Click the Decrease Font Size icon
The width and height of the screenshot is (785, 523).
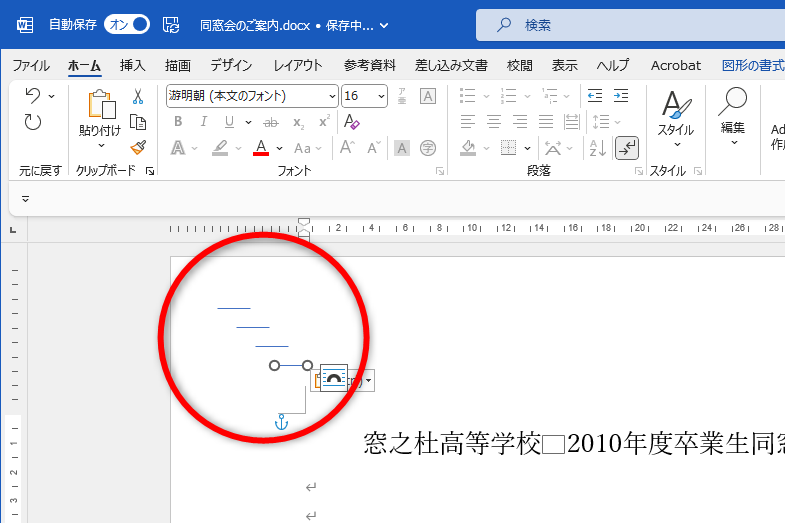[x=373, y=148]
